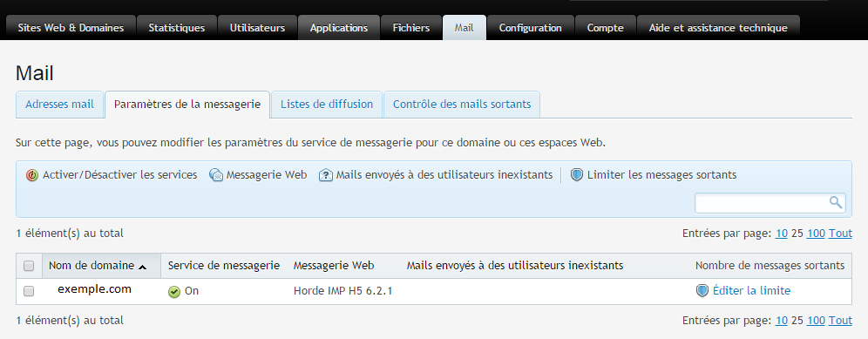The width and height of the screenshot is (868, 339).
Task: Click the search magnifier icon
Action: [x=836, y=202]
